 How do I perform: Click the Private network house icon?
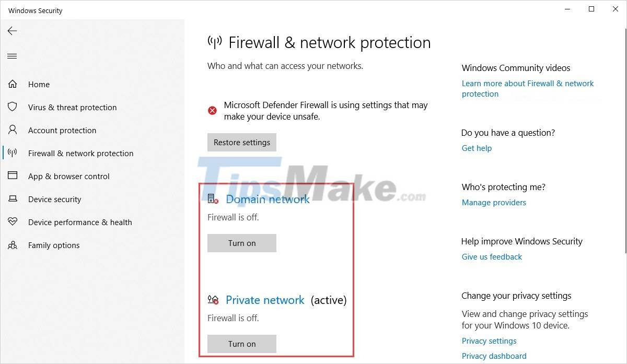click(x=212, y=300)
